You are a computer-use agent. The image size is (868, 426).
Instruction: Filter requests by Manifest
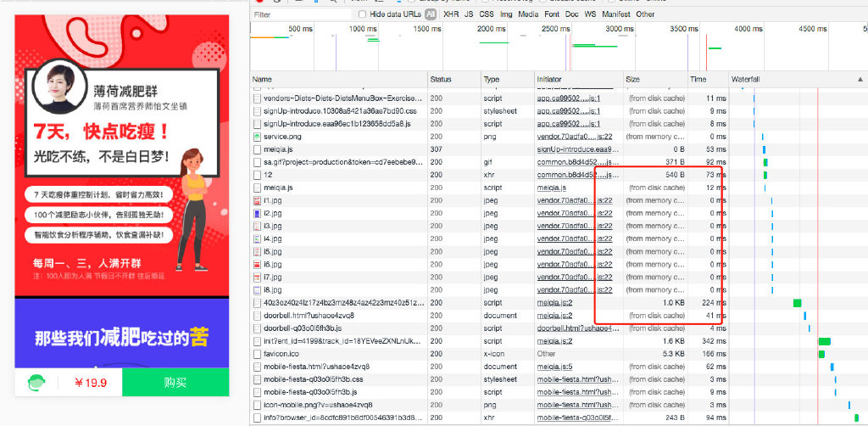pyautogui.click(x=616, y=14)
